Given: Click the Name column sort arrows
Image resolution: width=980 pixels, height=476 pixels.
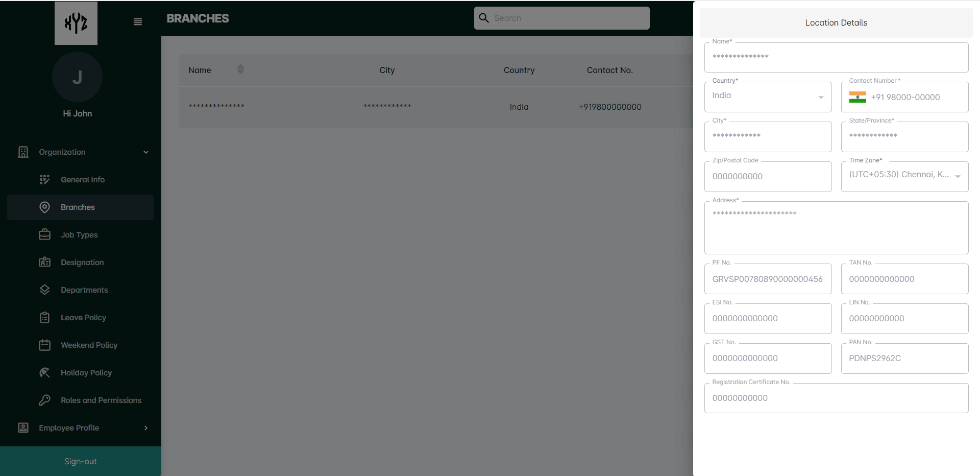Looking at the screenshot, I should coord(240,69).
